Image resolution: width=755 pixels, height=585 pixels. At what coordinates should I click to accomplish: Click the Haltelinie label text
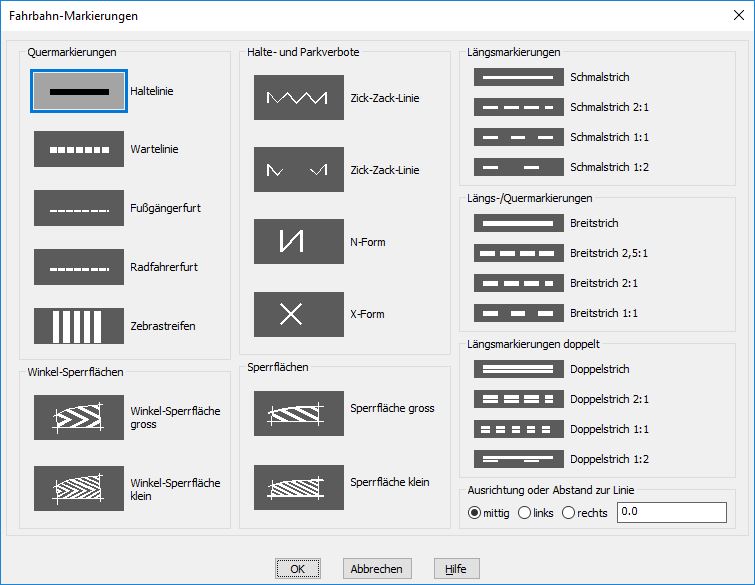coord(152,91)
